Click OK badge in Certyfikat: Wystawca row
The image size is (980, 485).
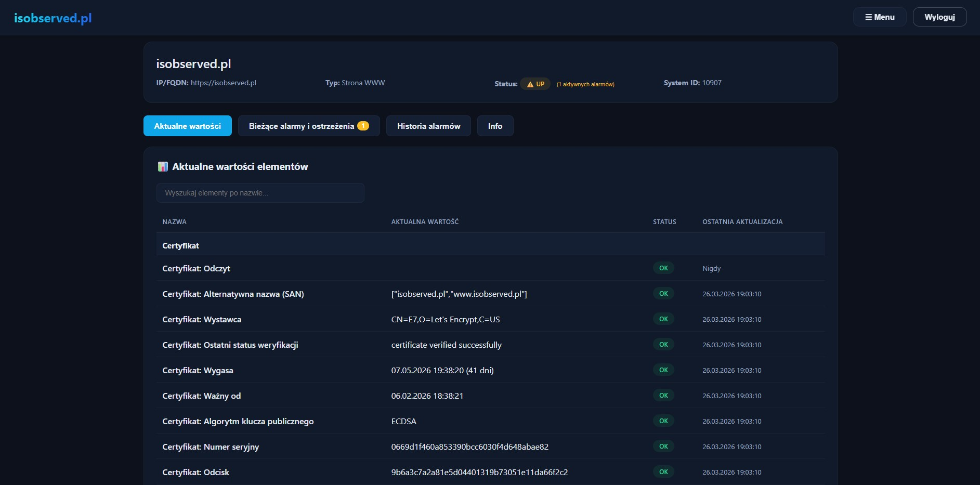click(x=663, y=319)
